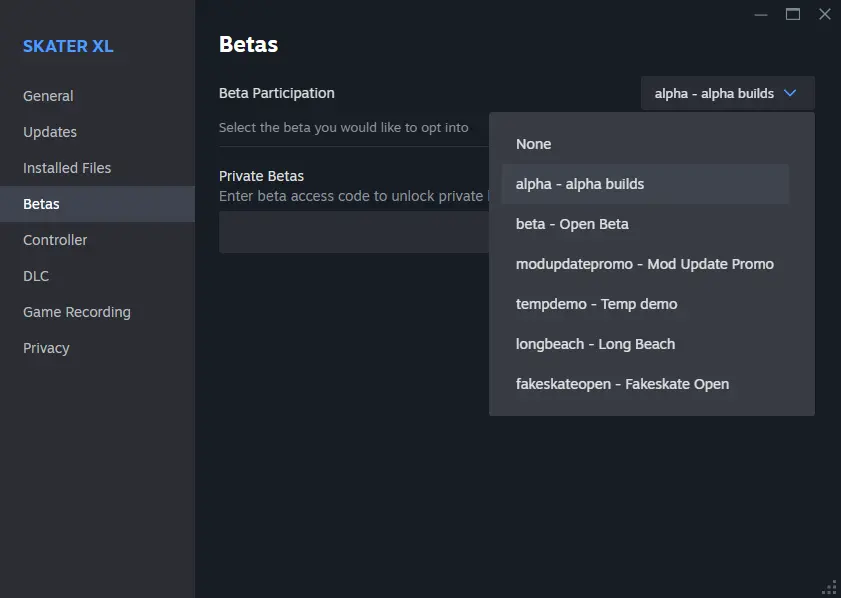841x598 pixels.
Task: Click the Betas page heading
Action: tap(248, 45)
